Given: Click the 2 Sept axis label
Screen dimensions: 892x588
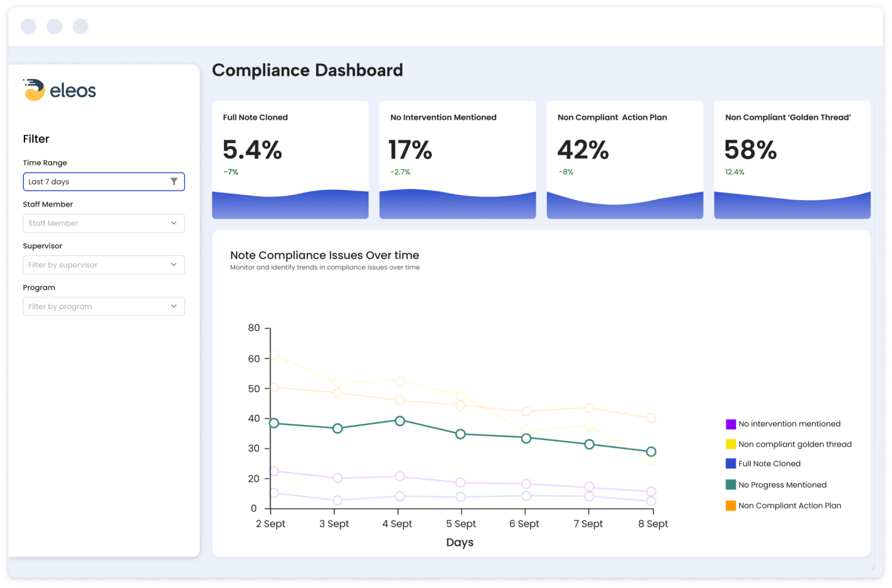Looking at the screenshot, I should tap(270, 524).
